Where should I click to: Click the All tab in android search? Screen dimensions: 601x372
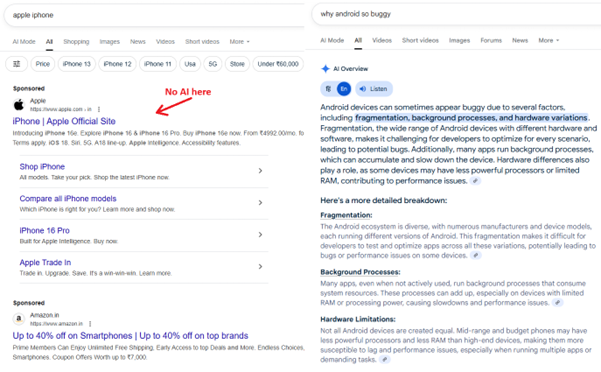358,40
